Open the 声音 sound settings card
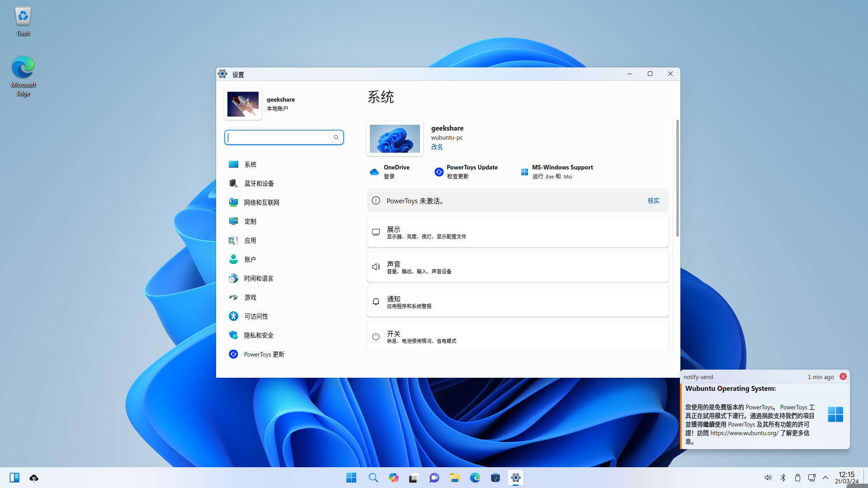868x488 pixels. pos(517,267)
